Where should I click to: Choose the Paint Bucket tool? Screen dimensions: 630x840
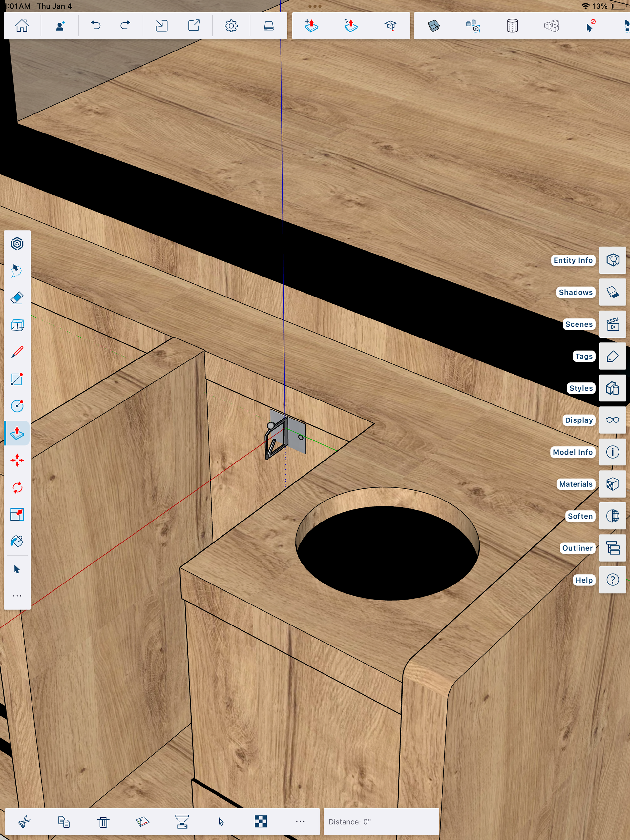pyautogui.click(x=17, y=541)
